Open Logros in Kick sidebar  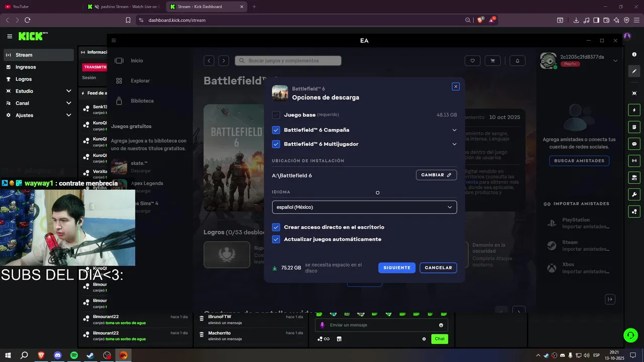click(39, 79)
